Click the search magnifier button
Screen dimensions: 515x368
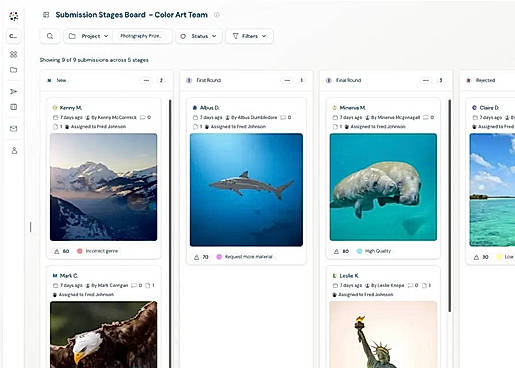tap(50, 36)
